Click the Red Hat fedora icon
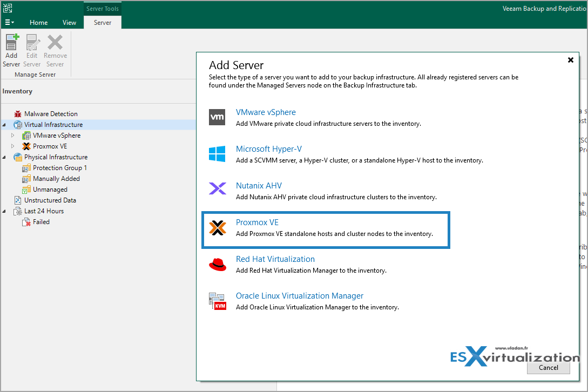The width and height of the screenshot is (588, 392). [x=218, y=264]
